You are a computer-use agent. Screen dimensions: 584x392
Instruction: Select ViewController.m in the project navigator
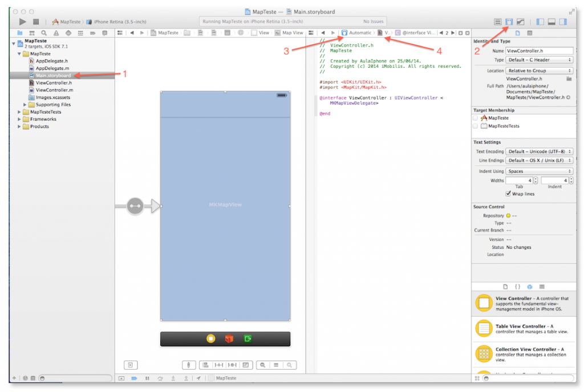click(54, 90)
